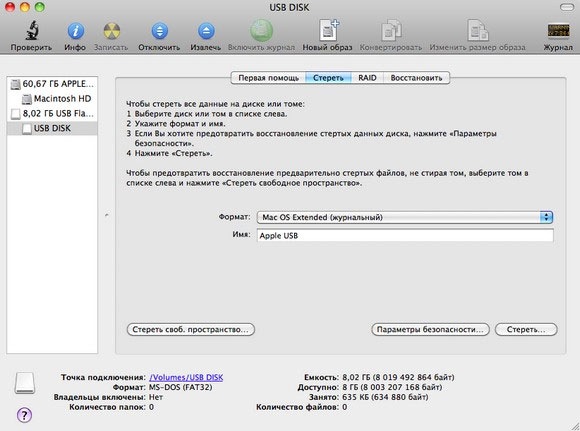Click the toolbar toggle pill in title bar

566,7
